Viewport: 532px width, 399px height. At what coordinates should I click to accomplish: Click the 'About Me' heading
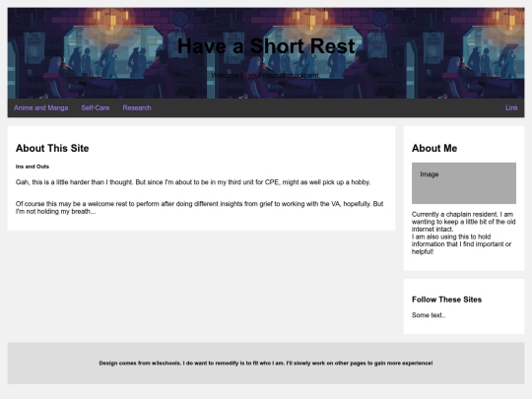pos(434,148)
